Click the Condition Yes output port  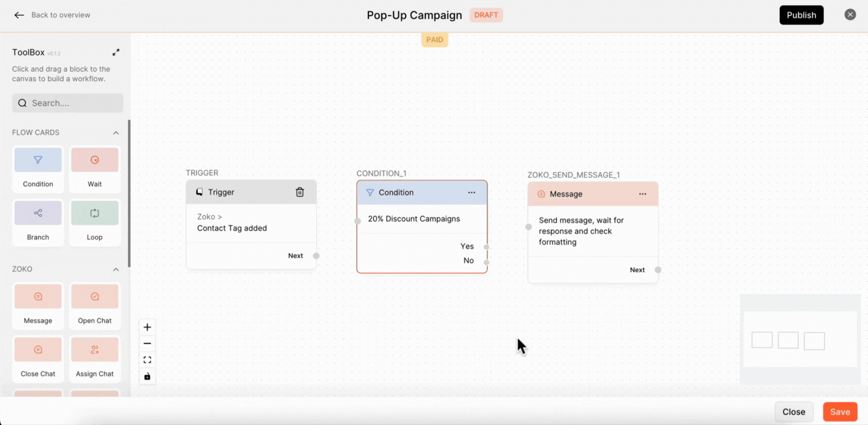pyautogui.click(x=486, y=247)
